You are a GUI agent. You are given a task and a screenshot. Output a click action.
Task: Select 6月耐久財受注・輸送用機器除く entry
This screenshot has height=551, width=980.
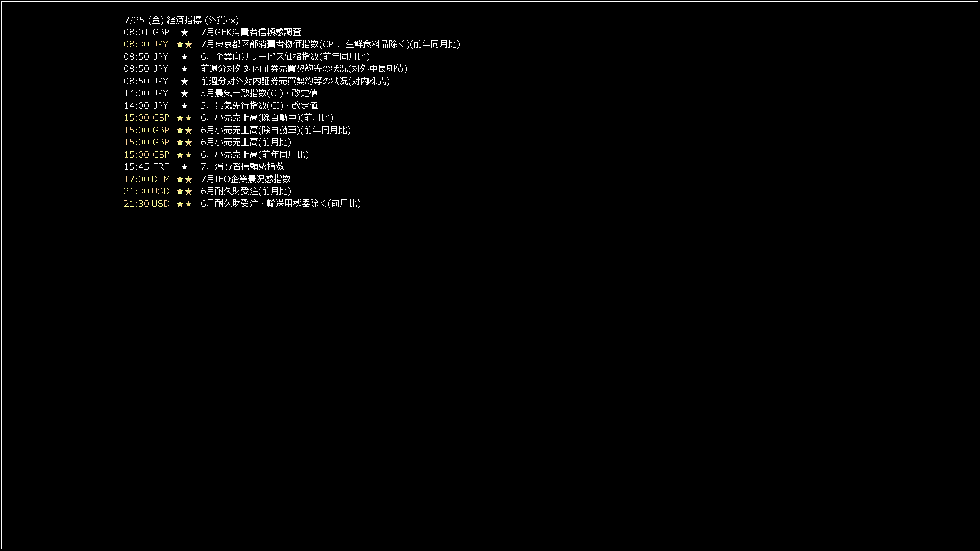tap(281, 204)
